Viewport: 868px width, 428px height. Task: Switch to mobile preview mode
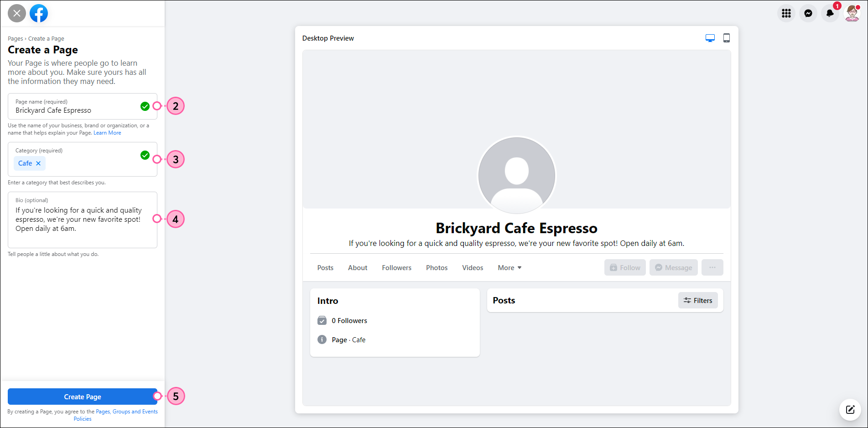(727, 38)
